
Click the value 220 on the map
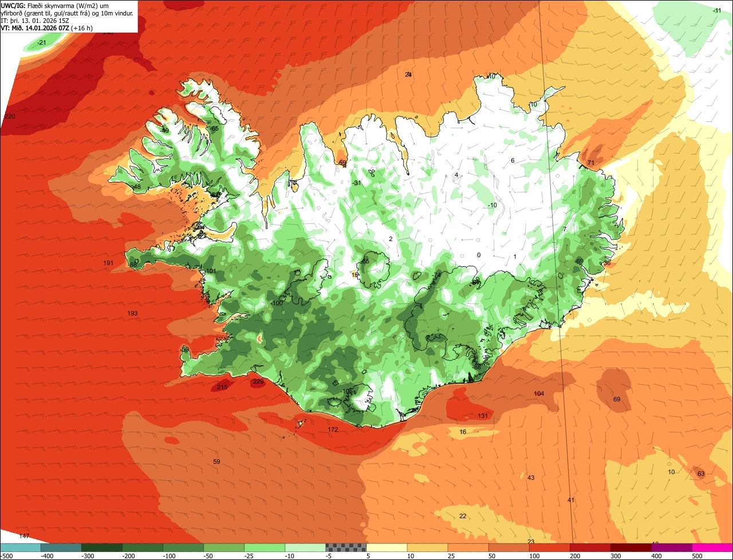pyautogui.click(x=9, y=117)
